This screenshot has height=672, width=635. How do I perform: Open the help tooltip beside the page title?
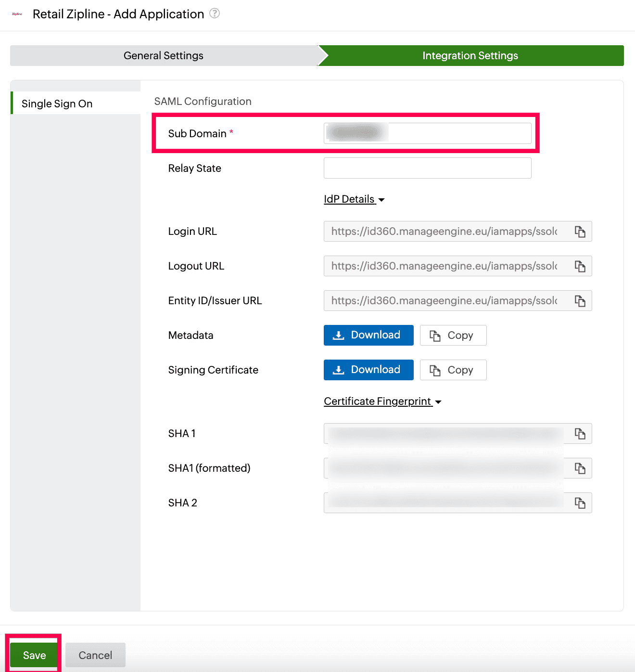pos(215,13)
